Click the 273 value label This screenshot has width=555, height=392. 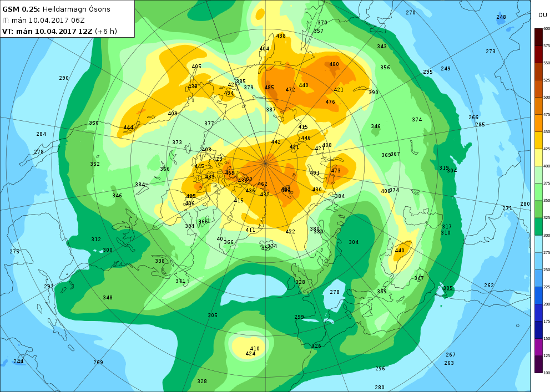tap(491, 51)
